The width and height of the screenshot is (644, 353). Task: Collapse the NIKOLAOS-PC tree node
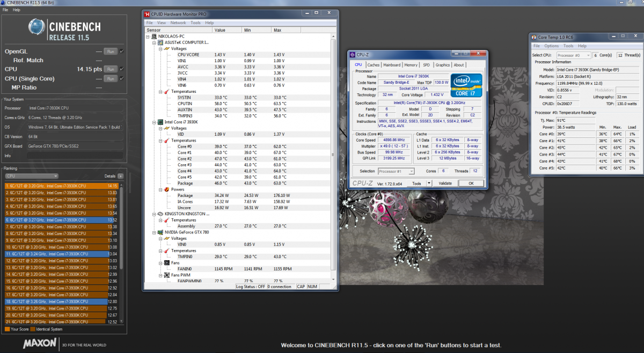coord(147,36)
